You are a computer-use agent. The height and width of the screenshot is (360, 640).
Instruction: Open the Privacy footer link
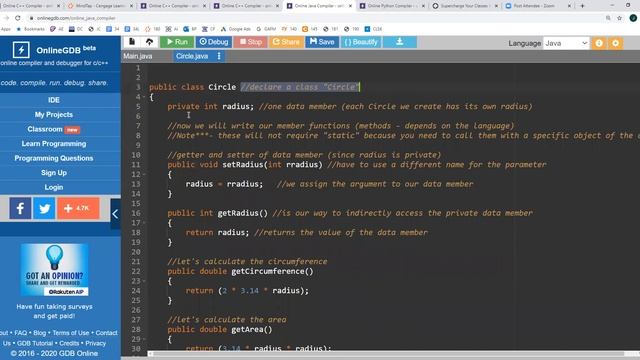click(x=96, y=343)
